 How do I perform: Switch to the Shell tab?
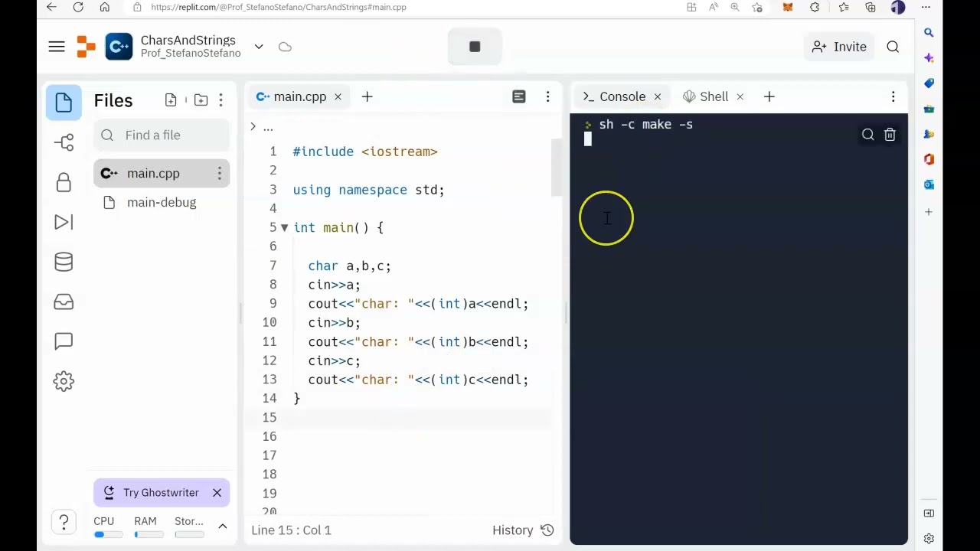tap(705, 97)
